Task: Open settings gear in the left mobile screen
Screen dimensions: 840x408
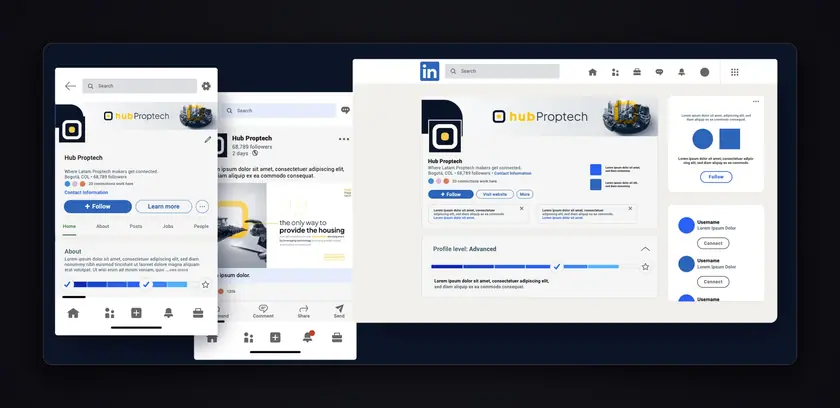Action: [206, 86]
